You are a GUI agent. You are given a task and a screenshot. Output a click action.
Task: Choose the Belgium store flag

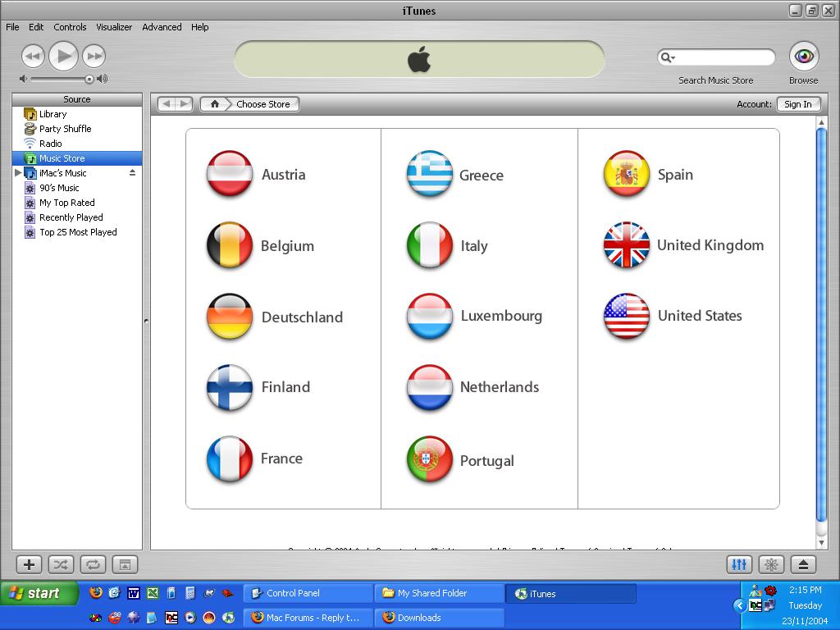tap(230, 244)
